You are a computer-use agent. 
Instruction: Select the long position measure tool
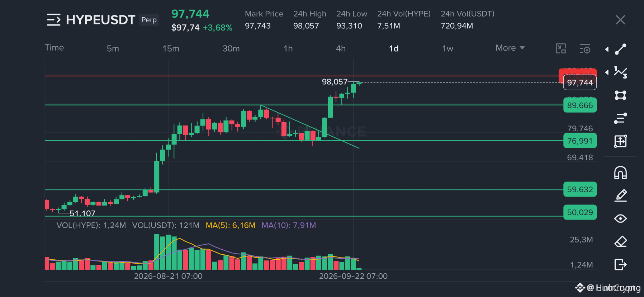[x=620, y=141]
